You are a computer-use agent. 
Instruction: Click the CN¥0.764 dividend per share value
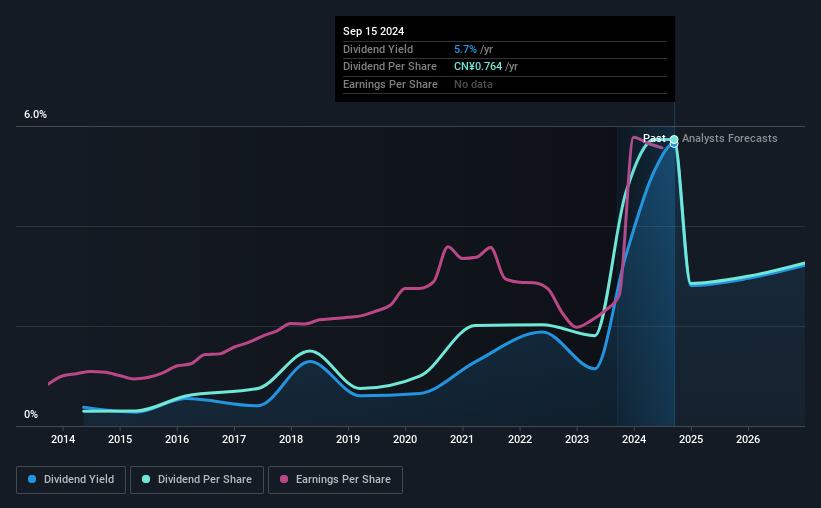(x=478, y=67)
